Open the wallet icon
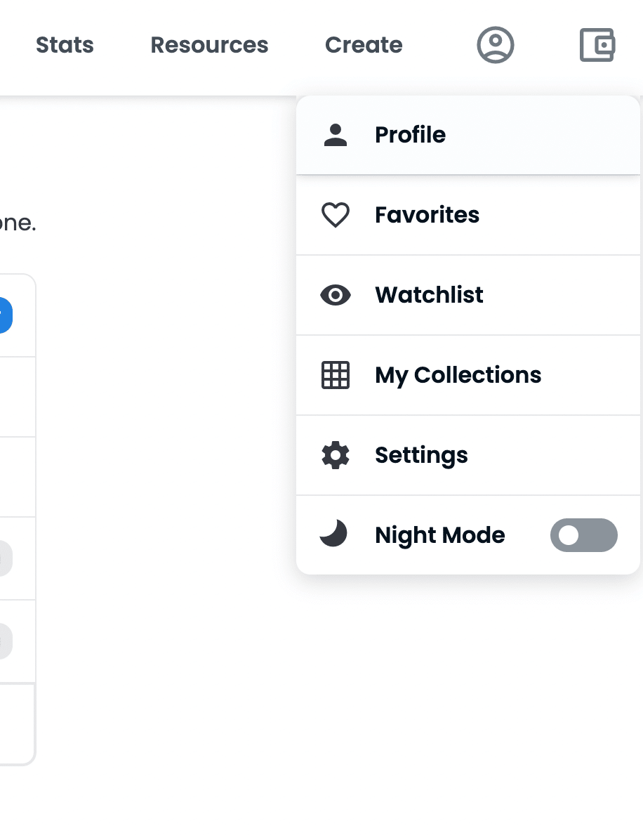Viewport: 643px width, 840px height. [x=596, y=44]
